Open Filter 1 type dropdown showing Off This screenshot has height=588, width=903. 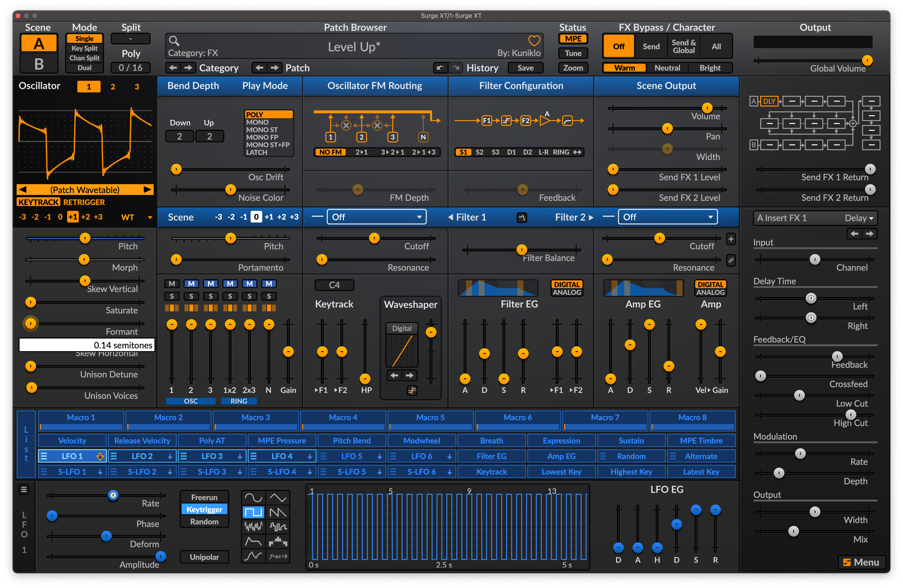click(x=376, y=217)
